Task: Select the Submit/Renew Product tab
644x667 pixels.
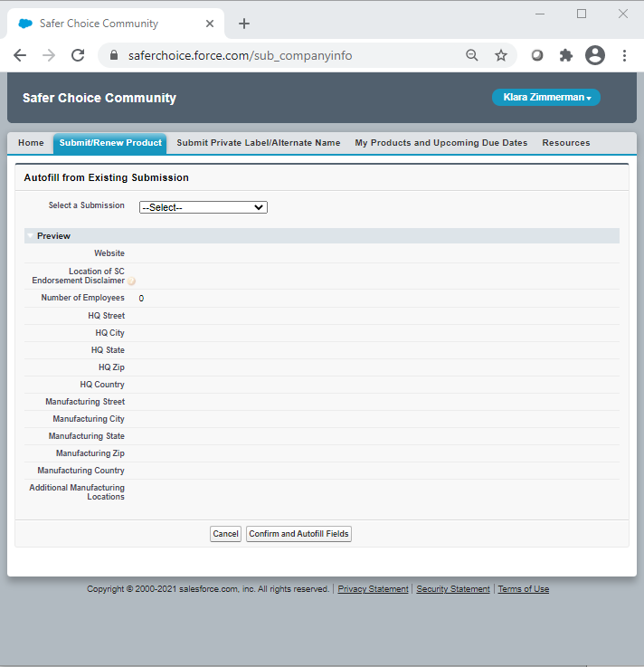Action: [110, 143]
